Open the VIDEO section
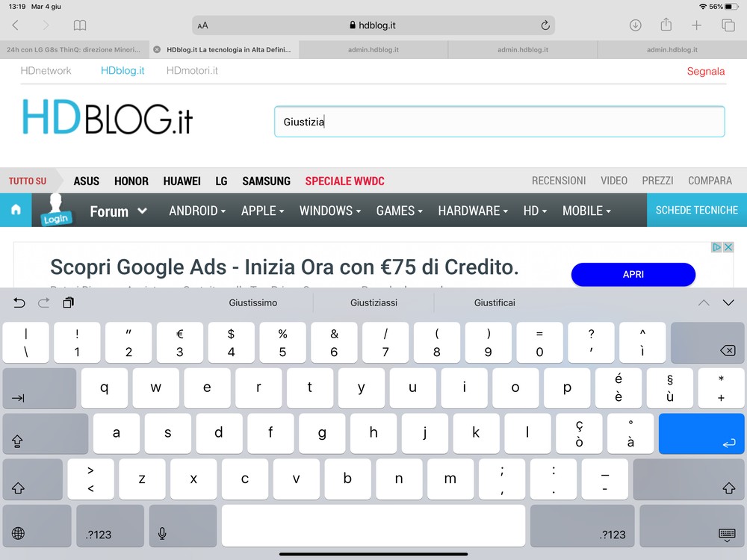The width and height of the screenshot is (747, 560). 613,181
